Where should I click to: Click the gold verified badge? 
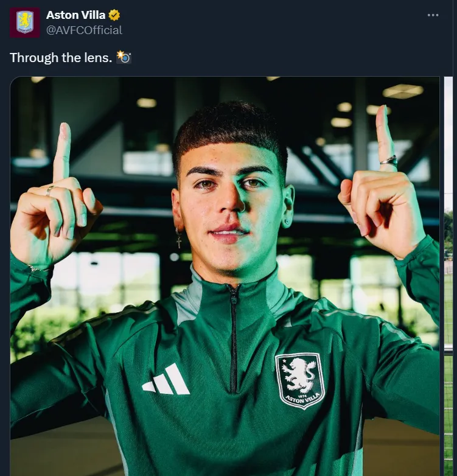click(x=114, y=15)
